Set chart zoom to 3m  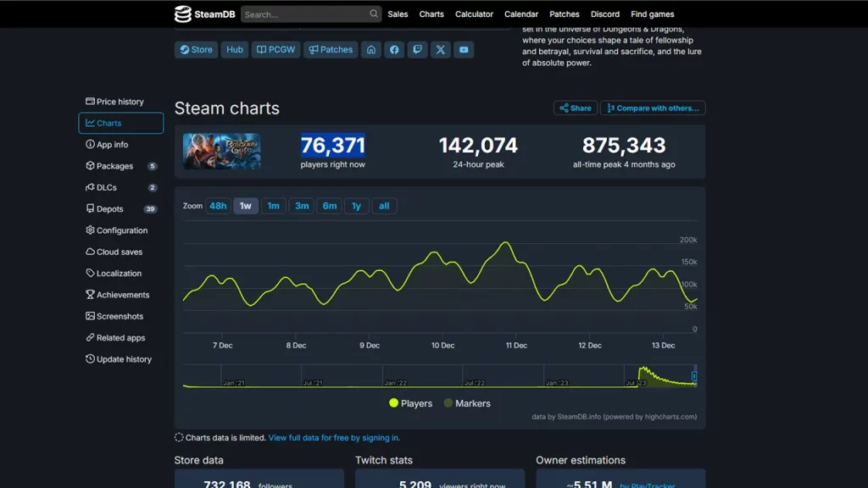pos(302,206)
